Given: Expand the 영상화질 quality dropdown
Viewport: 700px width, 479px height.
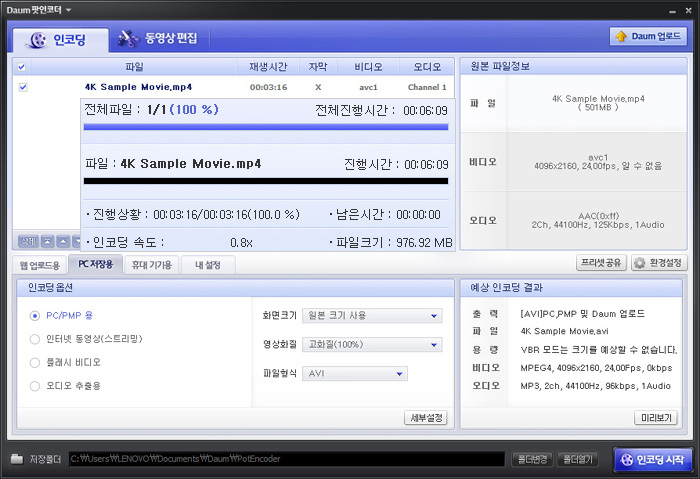Looking at the screenshot, I should point(372,345).
